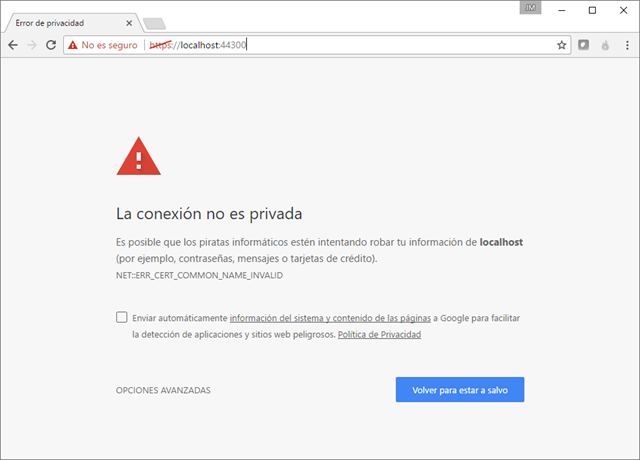Click the greyed-out extension icon in toolbar

605,45
